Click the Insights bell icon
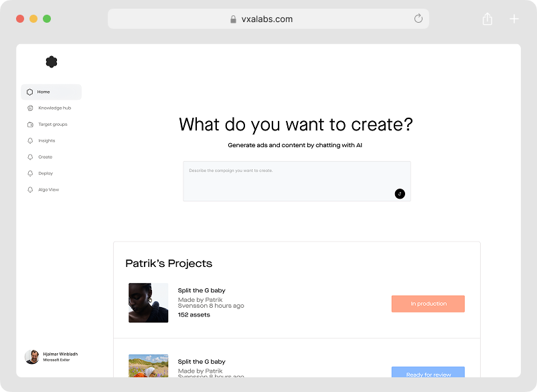Image resolution: width=537 pixels, height=392 pixels. tap(30, 140)
